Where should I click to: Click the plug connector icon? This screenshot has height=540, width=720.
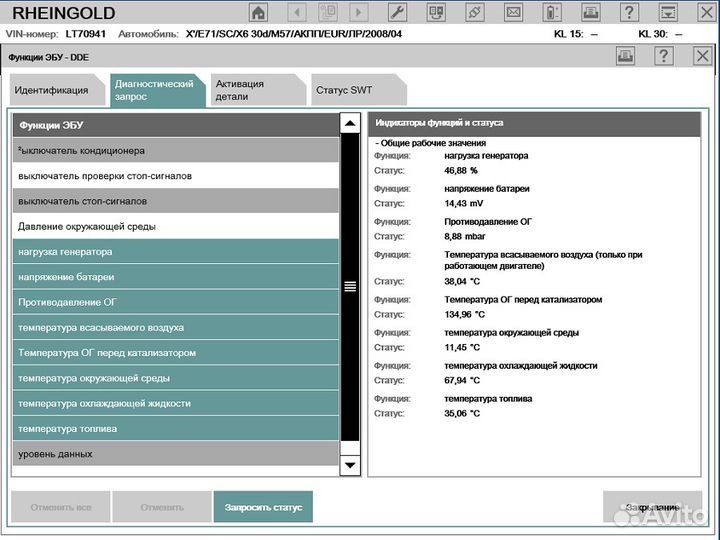point(475,12)
